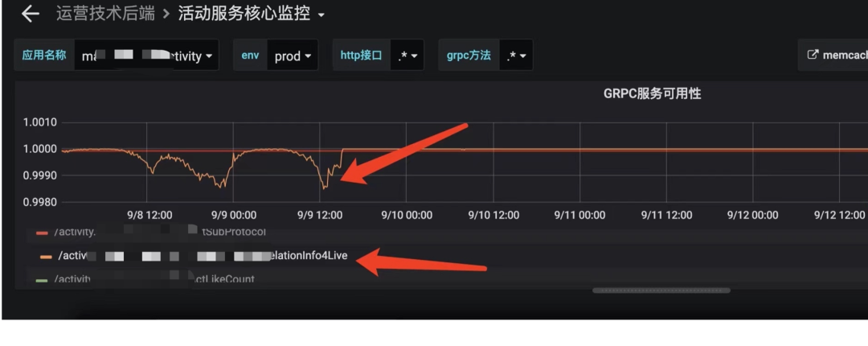Click the GRPC服务可用性 panel title
Viewport: 868px width, 346px height.
(x=652, y=93)
